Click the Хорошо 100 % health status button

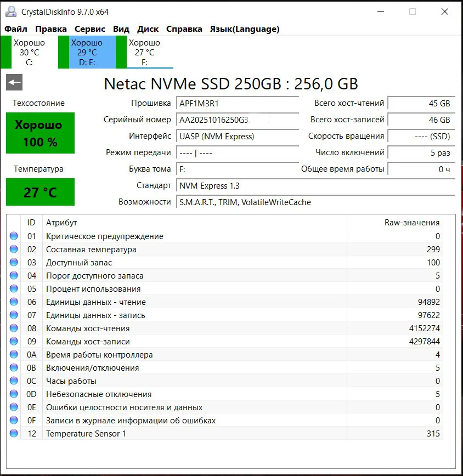pyautogui.click(x=41, y=133)
